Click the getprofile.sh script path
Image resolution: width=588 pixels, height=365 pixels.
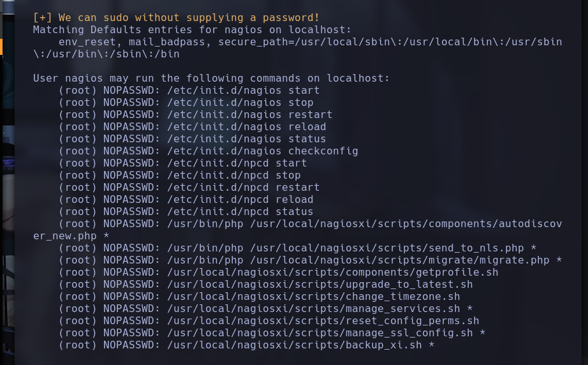pos(333,272)
